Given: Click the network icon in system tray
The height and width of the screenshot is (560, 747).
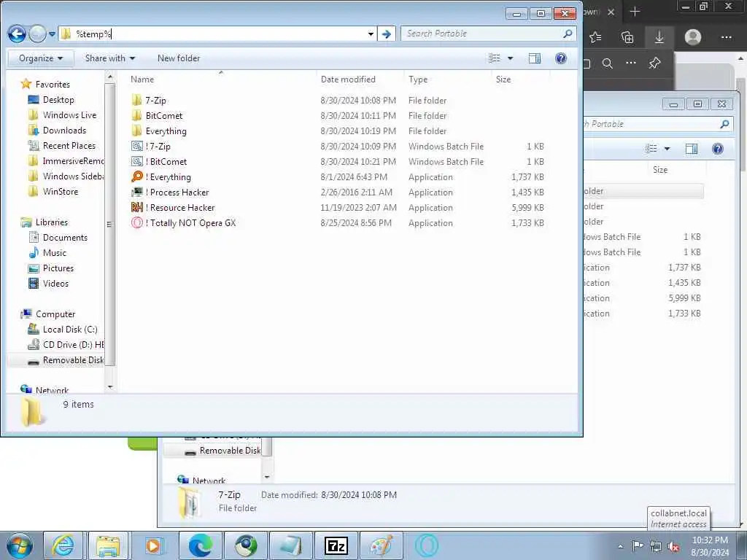Looking at the screenshot, I should [656, 547].
